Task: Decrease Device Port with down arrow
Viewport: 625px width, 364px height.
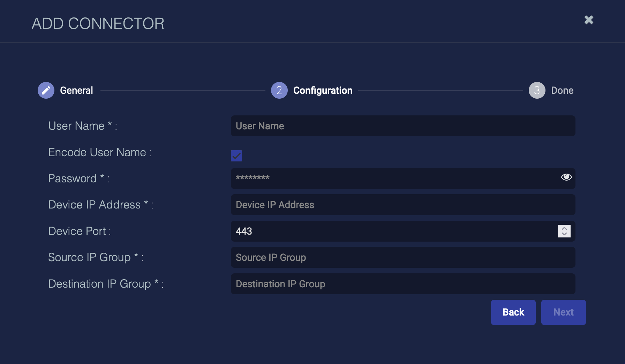Action: (x=564, y=234)
